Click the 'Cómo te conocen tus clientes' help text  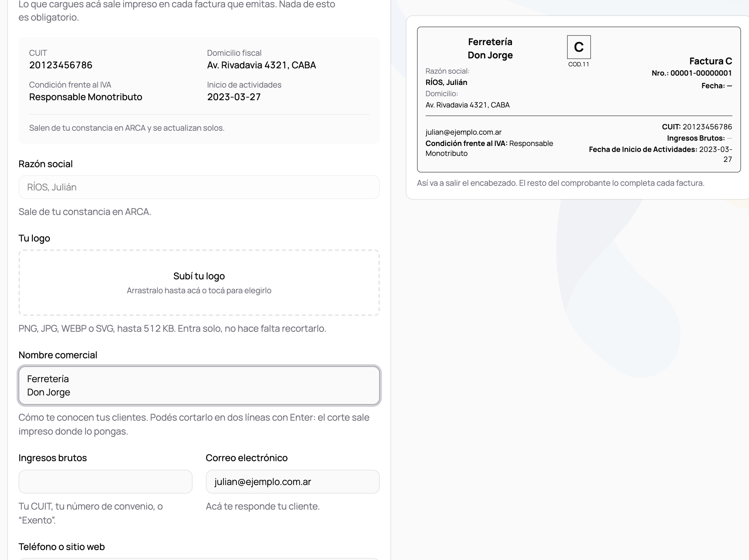pos(194,424)
